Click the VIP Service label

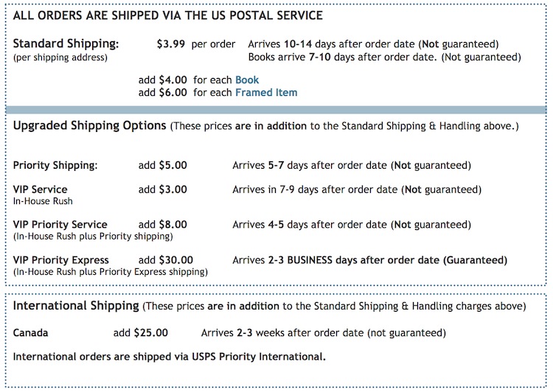41,189
